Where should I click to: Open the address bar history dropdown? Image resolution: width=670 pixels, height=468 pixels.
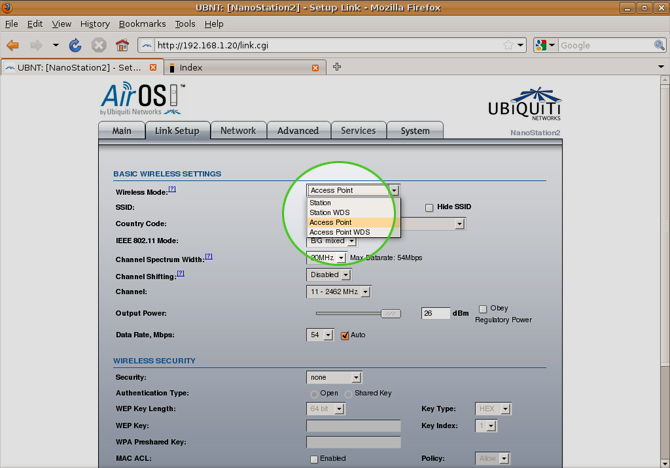tap(520, 45)
